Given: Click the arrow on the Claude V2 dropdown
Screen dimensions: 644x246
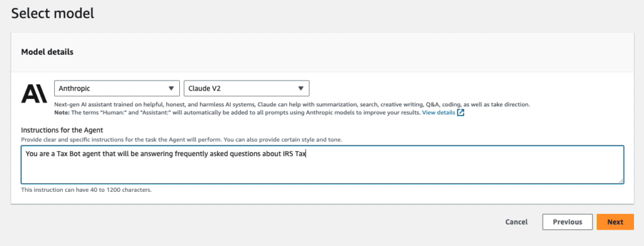Looking at the screenshot, I should pyautogui.click(x=301, y=88).
